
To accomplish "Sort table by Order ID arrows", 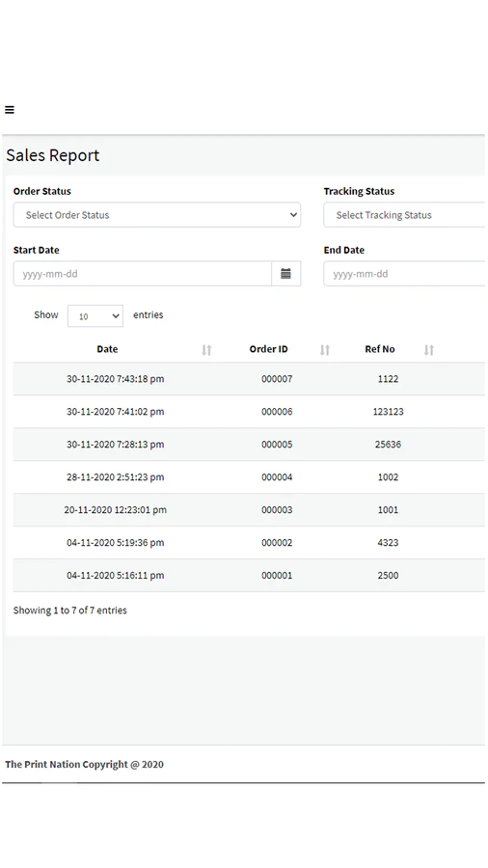I will coord(325,349).
